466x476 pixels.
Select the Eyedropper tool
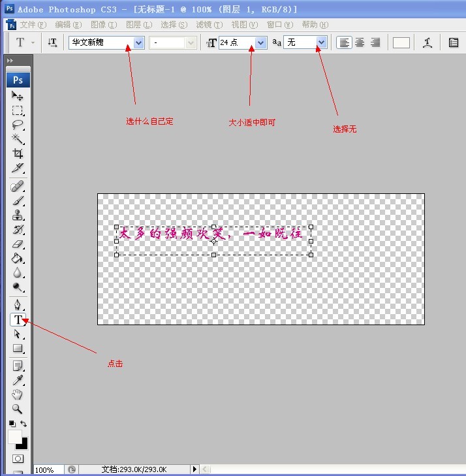[17, 381]
